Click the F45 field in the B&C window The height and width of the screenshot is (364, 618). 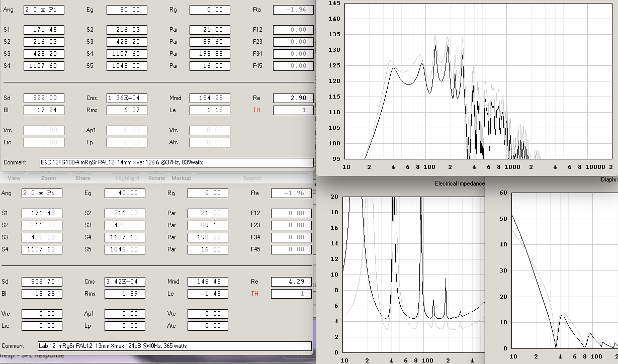[x=293, y=66]
